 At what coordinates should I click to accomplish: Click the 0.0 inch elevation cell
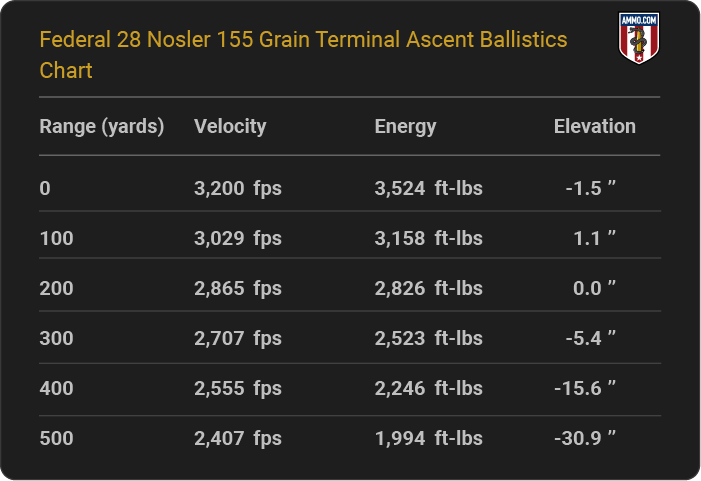coord(594,288)
